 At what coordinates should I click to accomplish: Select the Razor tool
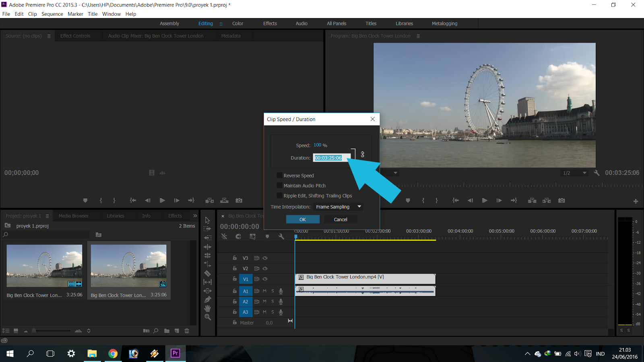(x=207, y=273)
